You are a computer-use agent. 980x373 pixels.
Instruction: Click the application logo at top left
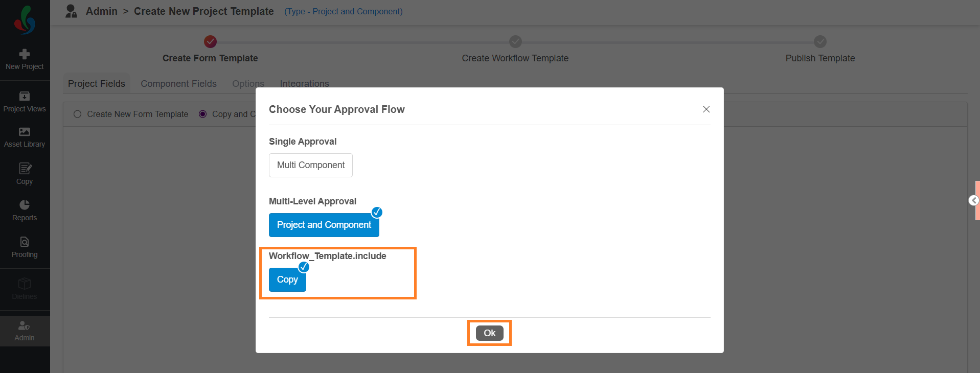25,20
